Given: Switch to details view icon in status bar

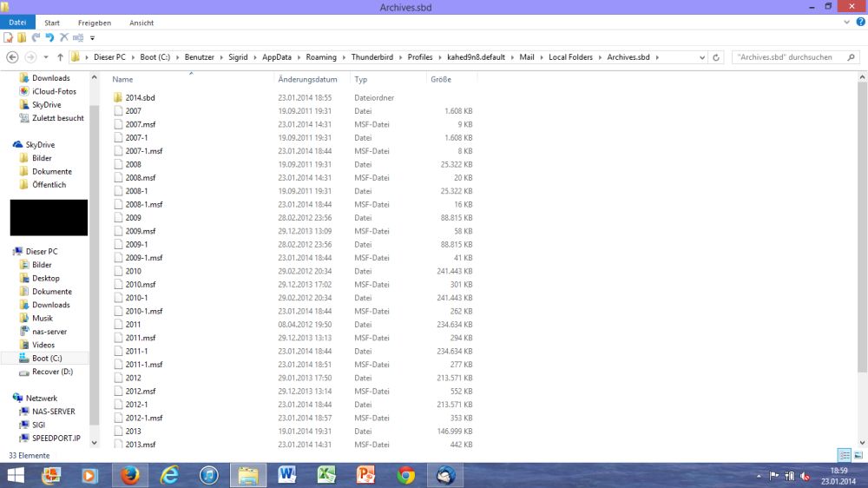Looking at the screenshot, I should pyautogui.click(x=845, y=455).
